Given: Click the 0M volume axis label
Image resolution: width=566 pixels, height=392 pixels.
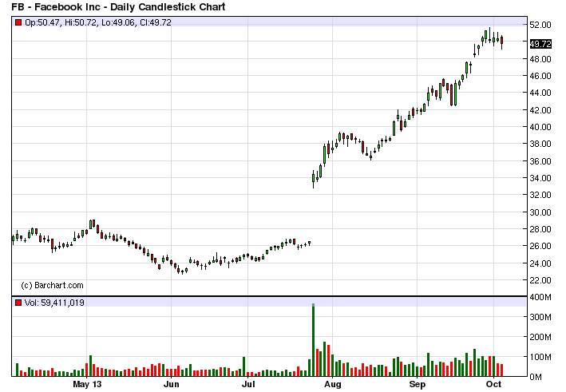Looking at the screenshot, I should click(536, 377).
